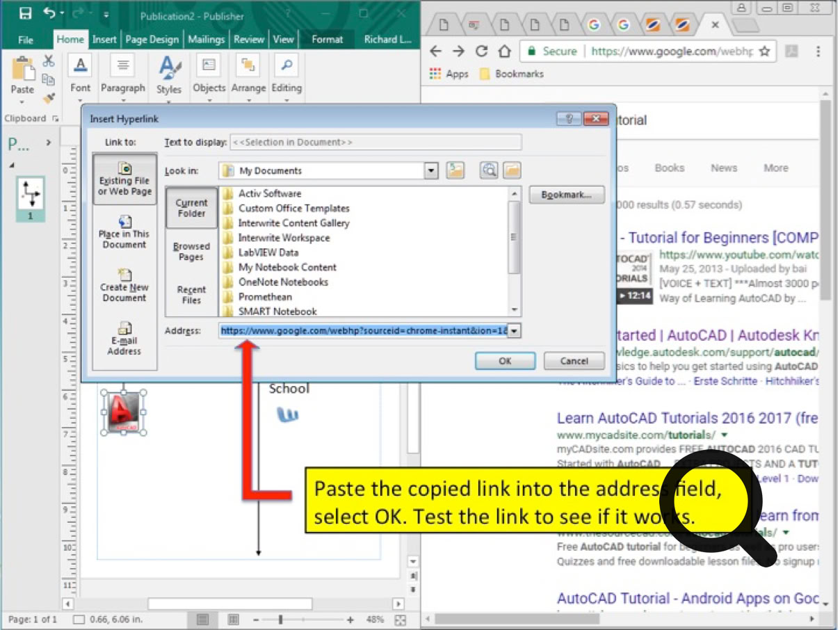Click the Format Painter brush icon
The width and height of the screenshot is (840, 630).
coord(49,98)
